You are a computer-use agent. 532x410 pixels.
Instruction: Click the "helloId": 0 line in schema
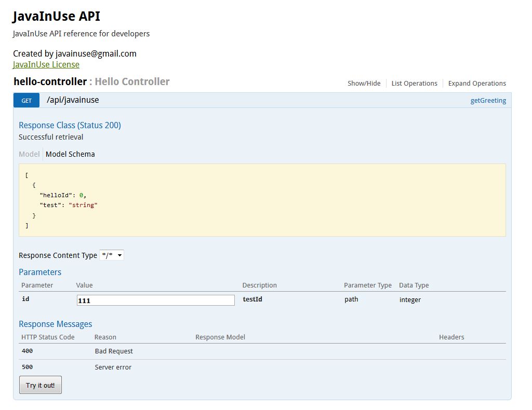[x=63, y=195]
